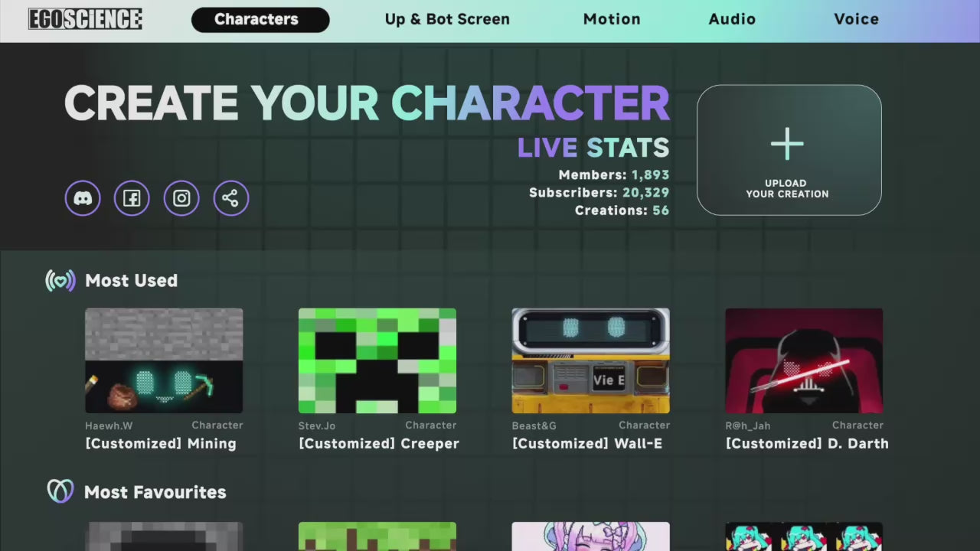The width and height of the screenshot is (980, 551).
Task: Select the Creeper character thumbnail
Action: [x=377, y=360]
